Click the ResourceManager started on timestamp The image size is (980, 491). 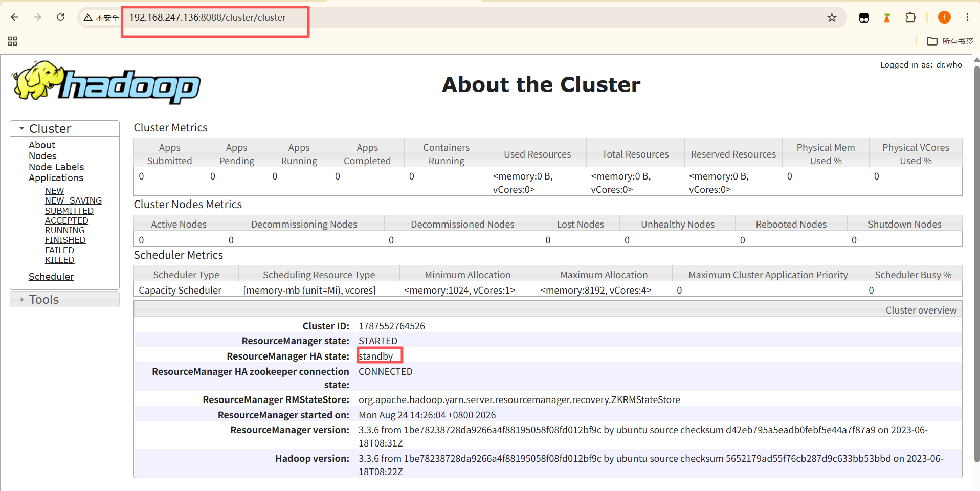click(427, 415)
